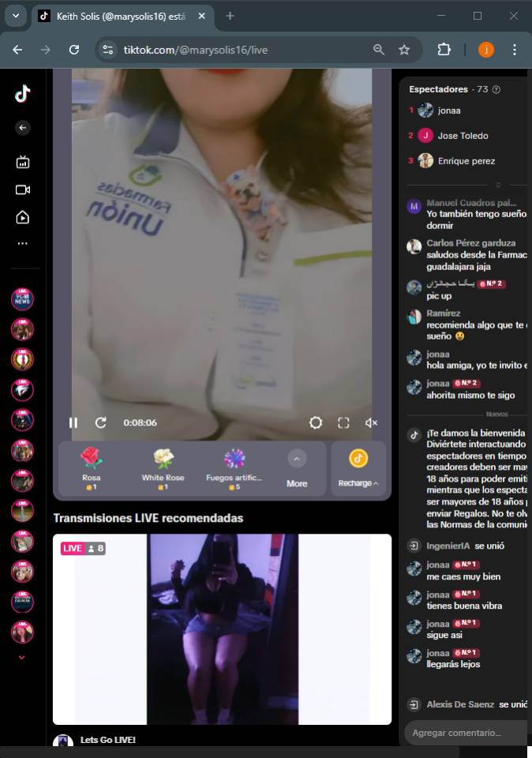The height and width of the screenshot is (758, 532).
Task: Expand More gifts with the chevron
Action: (x=297, y=459)
